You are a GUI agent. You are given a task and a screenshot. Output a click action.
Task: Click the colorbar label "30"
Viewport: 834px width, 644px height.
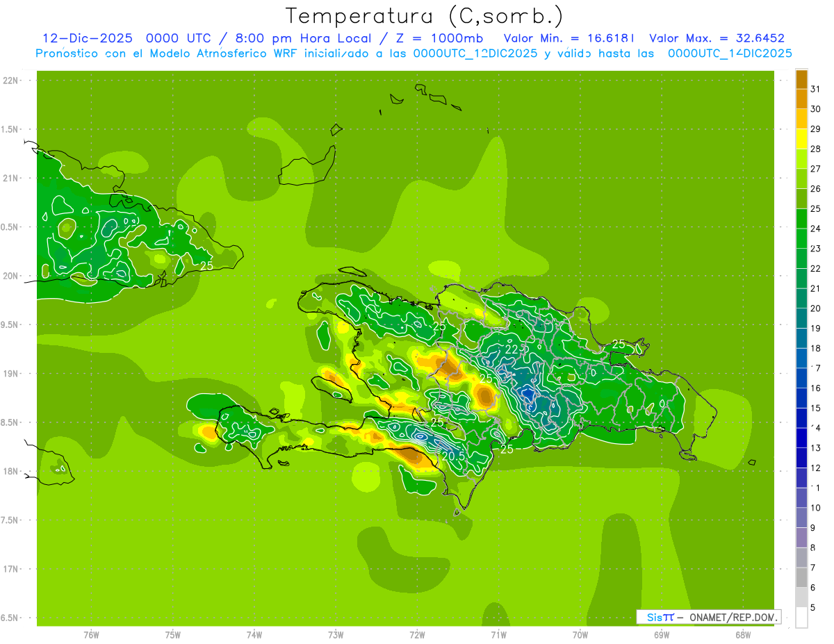(x=815, y=109)
